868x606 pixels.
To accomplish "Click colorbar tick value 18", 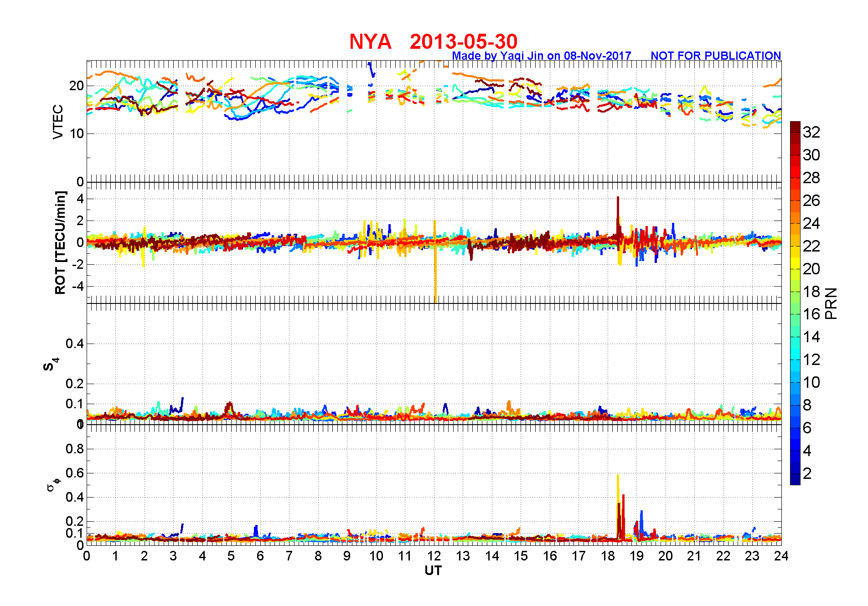I will point(811,292).
